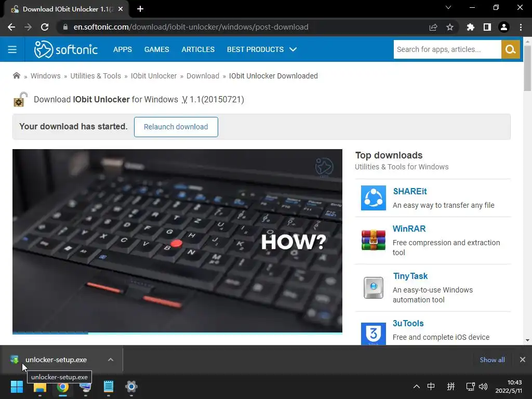Image resolution: width=532 pixels, height=399 pixels.
Task: Close the downloads bar
Action: click(x=523, y=360)
